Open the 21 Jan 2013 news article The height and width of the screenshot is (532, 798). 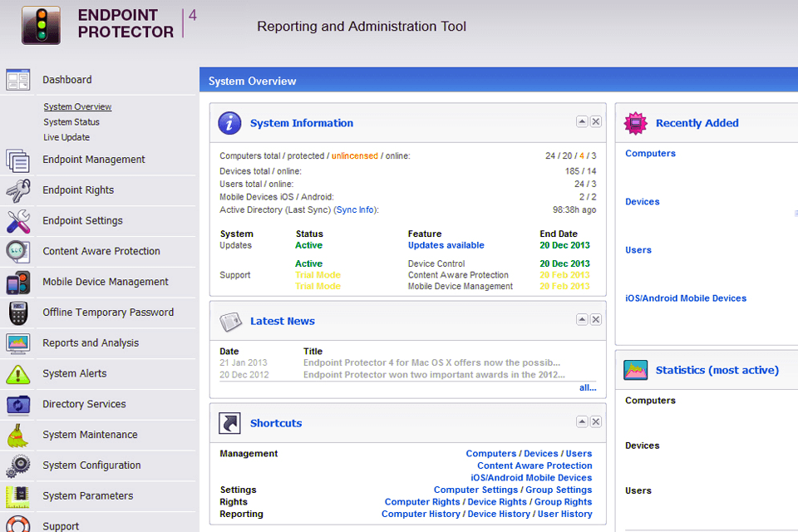431,363
